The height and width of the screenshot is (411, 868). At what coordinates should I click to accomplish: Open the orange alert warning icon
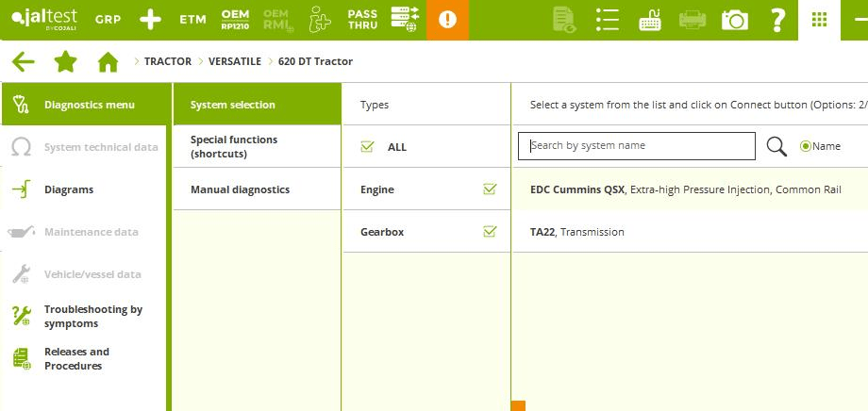(447, 20)
